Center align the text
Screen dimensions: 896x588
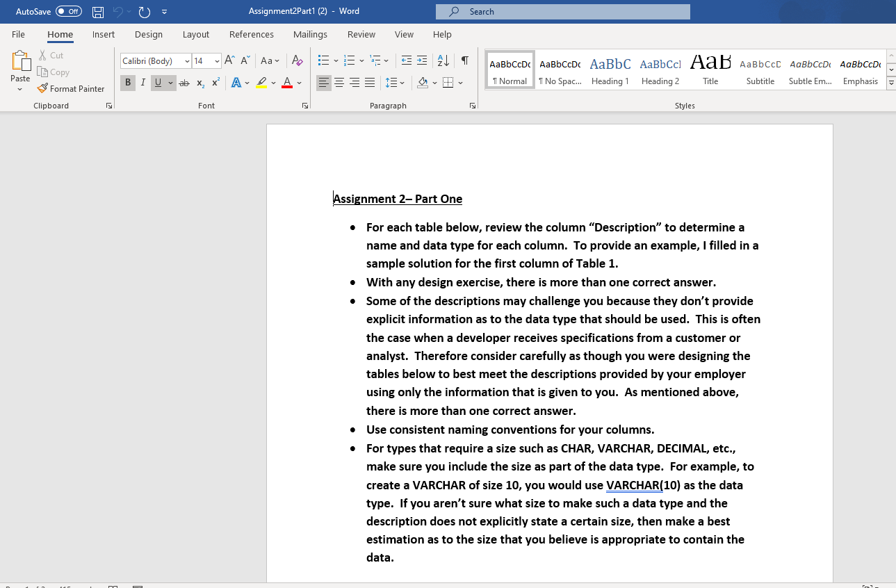(339, 83)
